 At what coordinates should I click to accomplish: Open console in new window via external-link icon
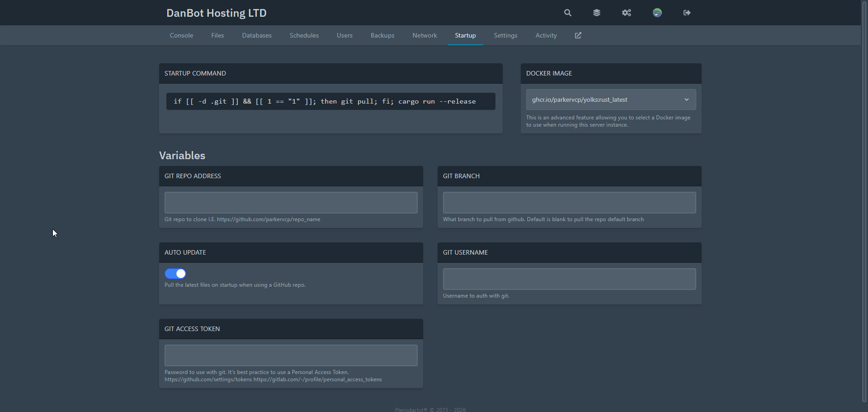pos(577,35)
